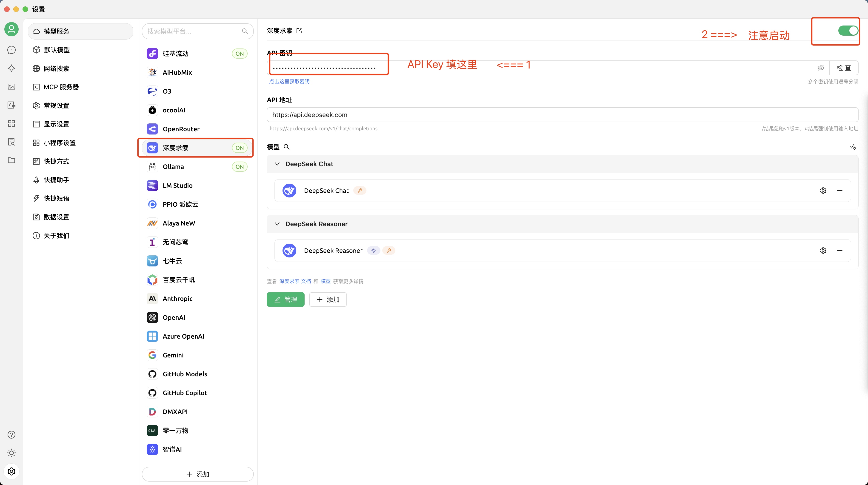The height and width of the screenshot is (485, 868).
Task: Open 快捷助手 settings section
Action: tap(80, 180)
